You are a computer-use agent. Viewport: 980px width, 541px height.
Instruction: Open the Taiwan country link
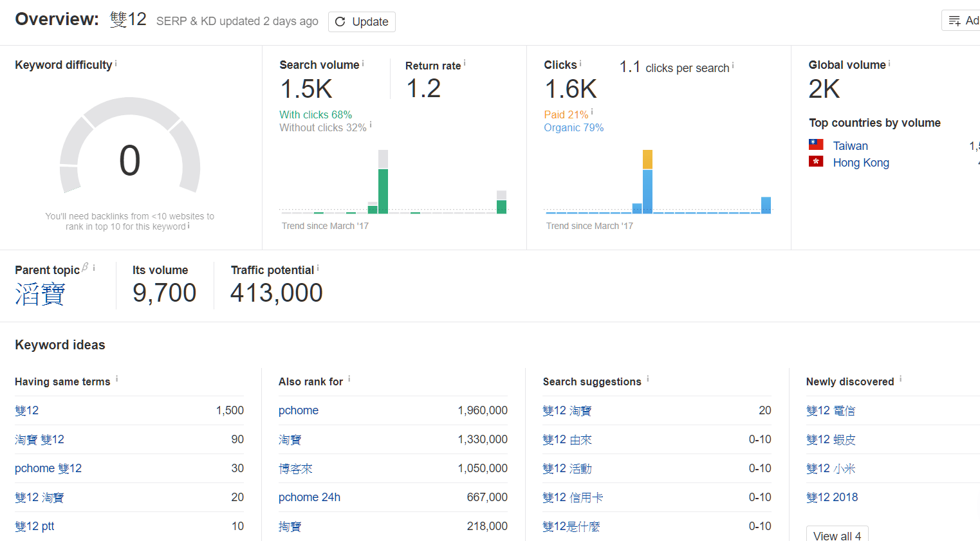pyautogui.click(x=850, y=146)
